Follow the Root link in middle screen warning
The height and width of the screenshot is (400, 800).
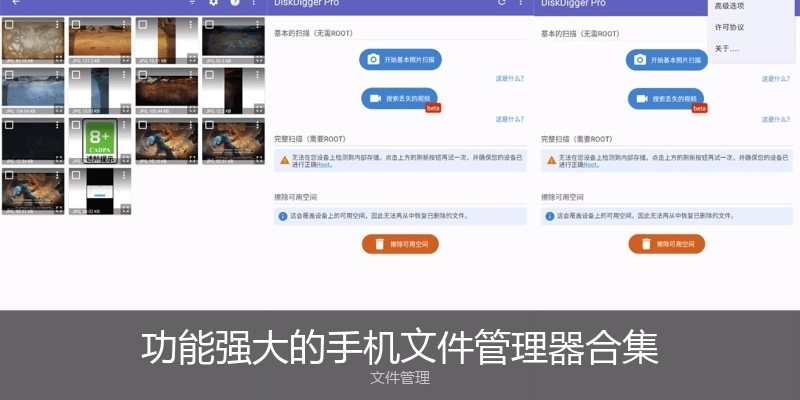(324, 164)
